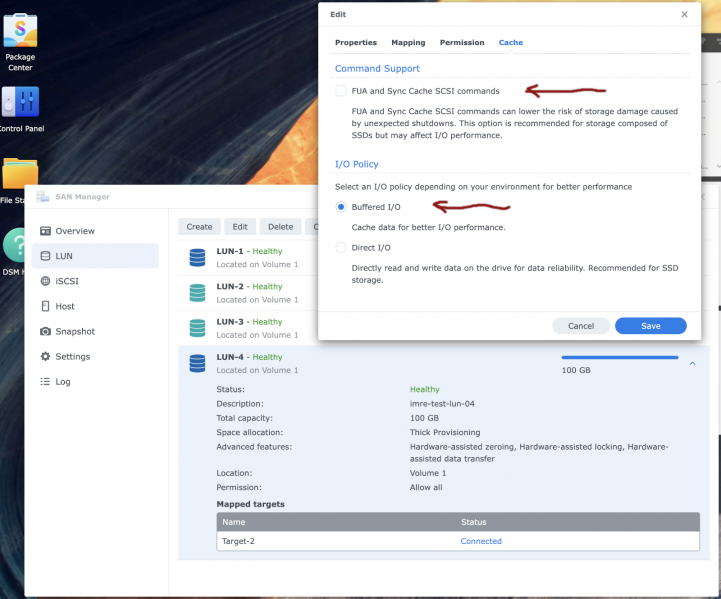This screenshot has height=599, width=721.
Task: Open Settings section in SAN Manager
Action: 95,356
